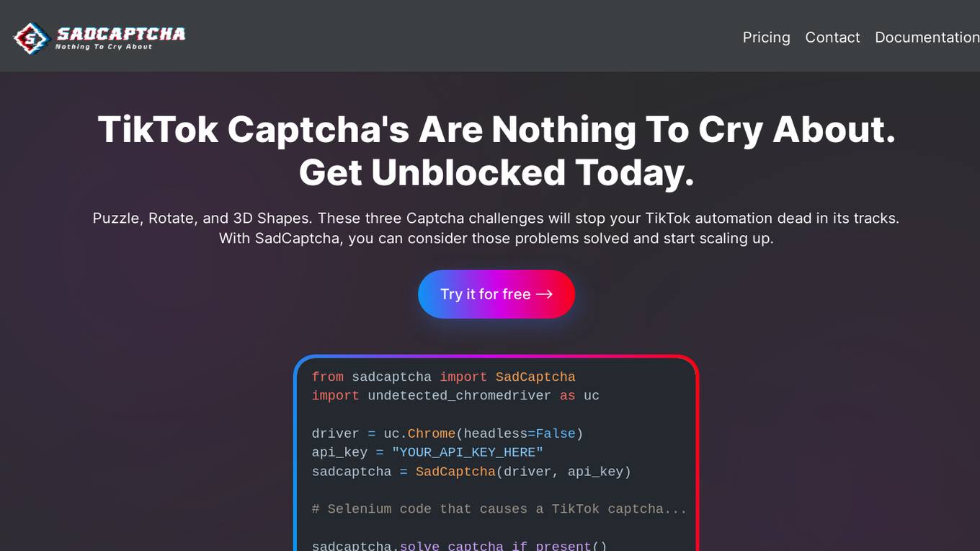
Task: Click the 'With SadCaptcha, you can consider' sentence
Action: tap(496, 238)
